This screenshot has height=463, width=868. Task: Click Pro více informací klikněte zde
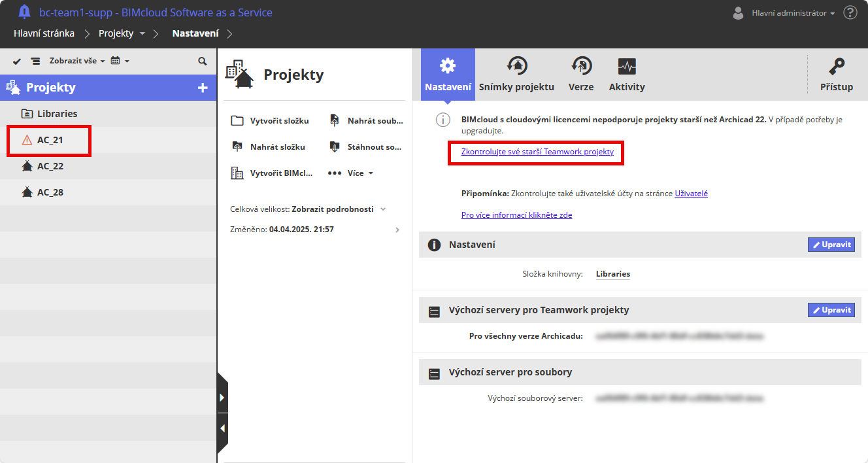(516, 214)
